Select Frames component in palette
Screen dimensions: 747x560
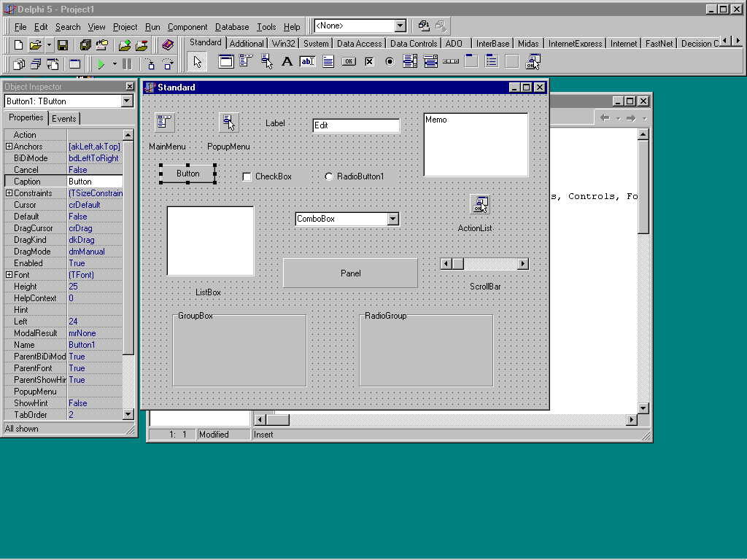226,61
